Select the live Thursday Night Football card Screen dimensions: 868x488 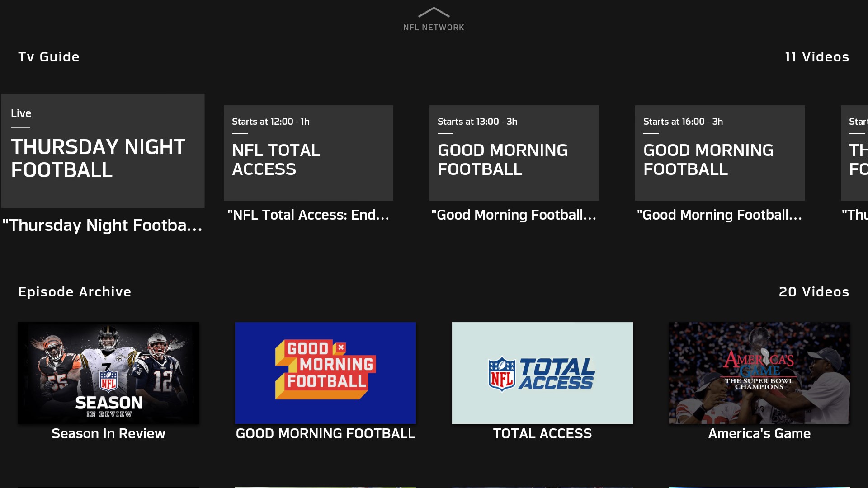[103, 150]
